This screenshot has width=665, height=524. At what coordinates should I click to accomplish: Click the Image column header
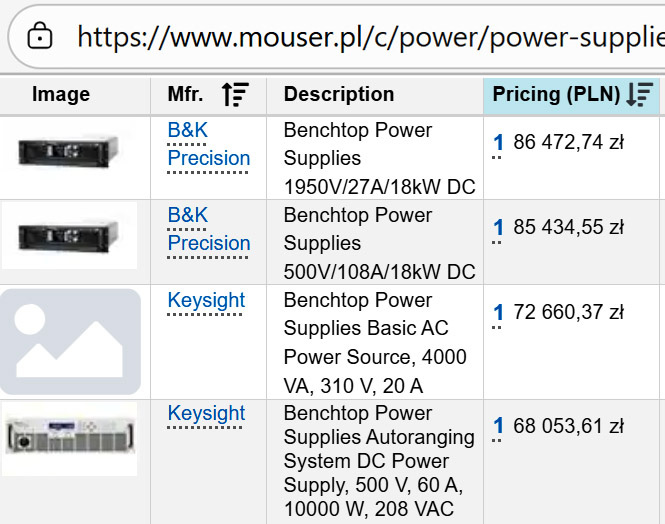coord(61,95)
